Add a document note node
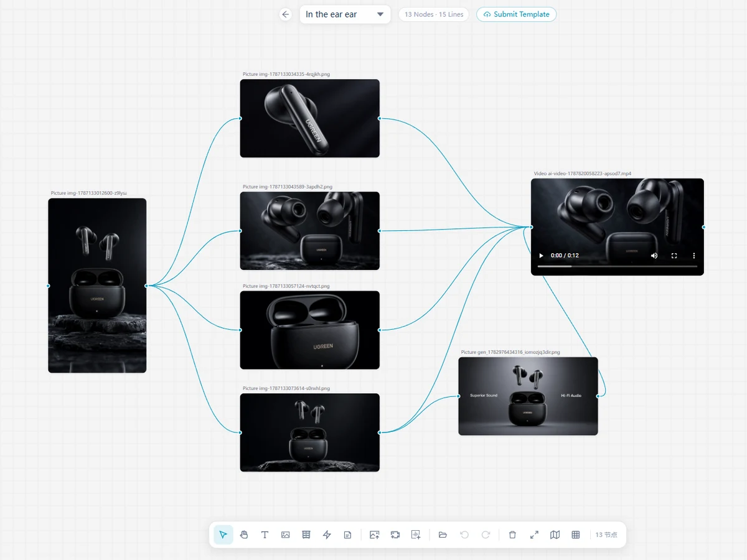The height and width of the screenshot is (560, 747). coord(348,534)
